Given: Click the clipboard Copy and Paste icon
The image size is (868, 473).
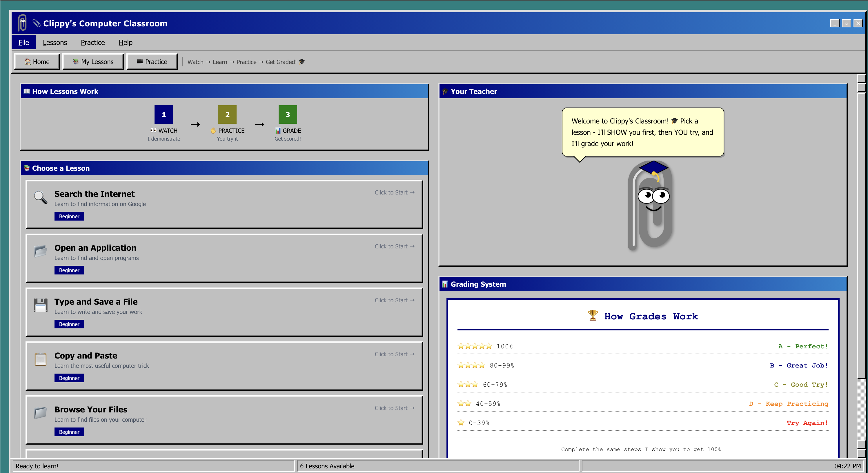Looking at the screenshot, I should point(40,359).
